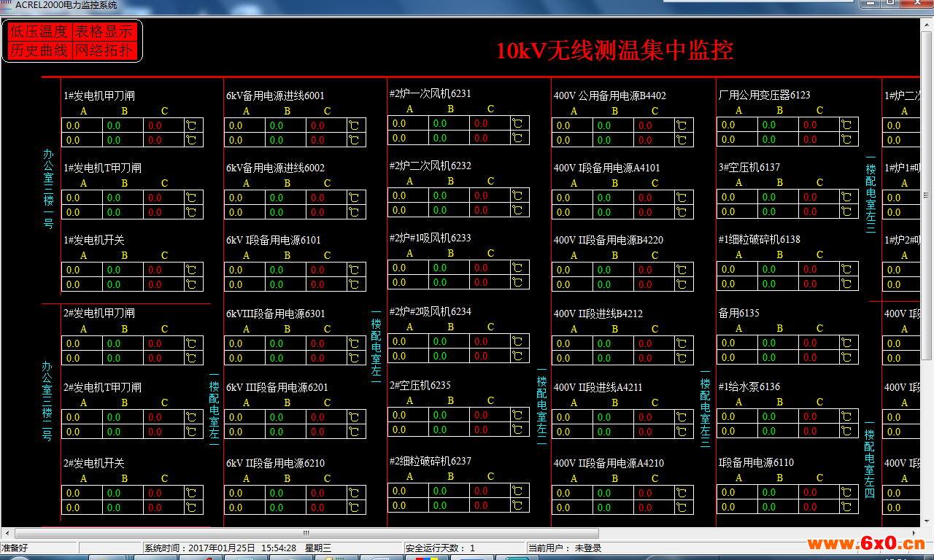Click the 6kV备用电源进线6002 label
Image resolution: width=934 pixels, height=560 pixels.
click(275, 168)
